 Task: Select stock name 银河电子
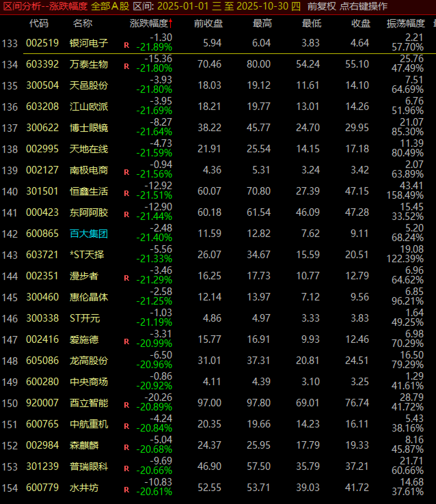point(89,43)
